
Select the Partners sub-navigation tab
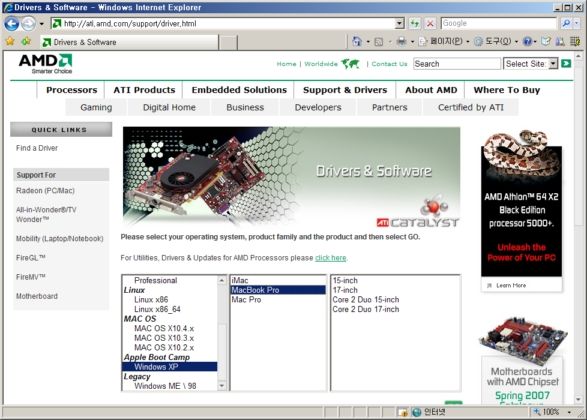pyautogui.click(x=389, y=107)
